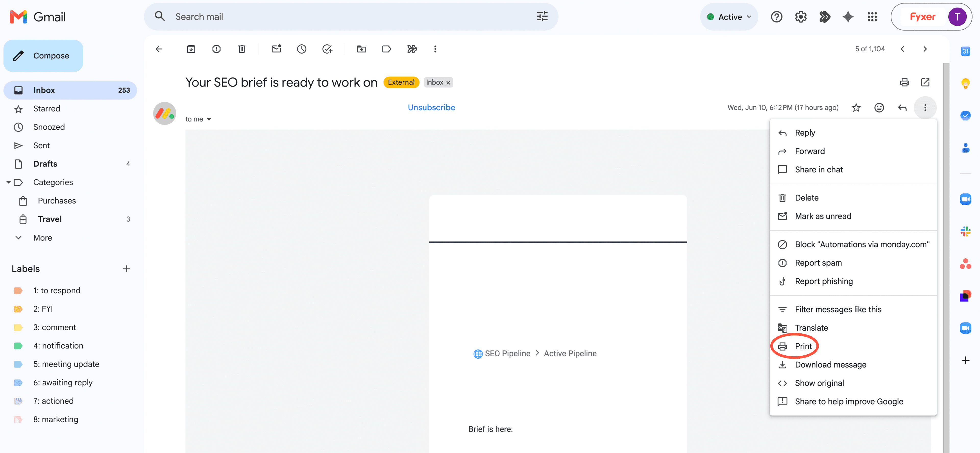Remove the Inbox label chip
980x453 pixels.
[x=448, y=83]
